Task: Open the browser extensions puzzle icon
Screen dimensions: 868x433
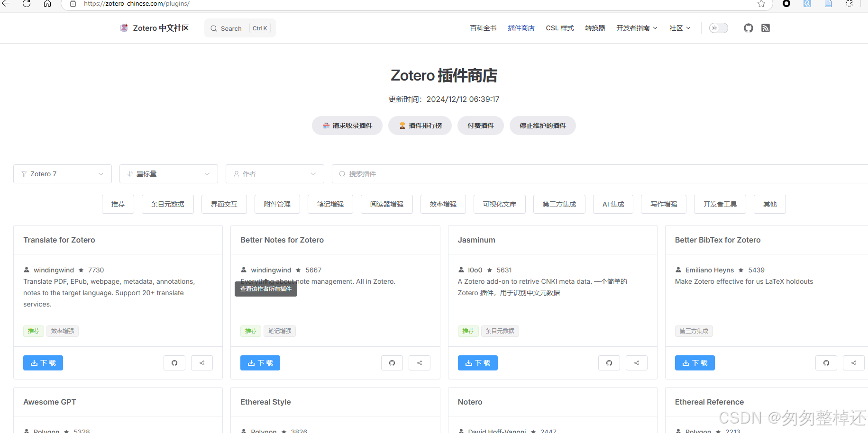Action: [849, 4]
